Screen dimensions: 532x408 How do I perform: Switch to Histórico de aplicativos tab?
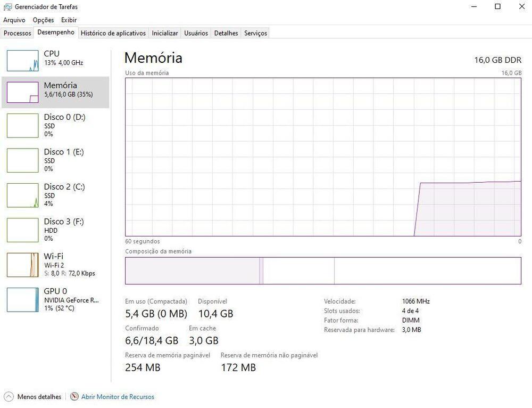[113, 33]
